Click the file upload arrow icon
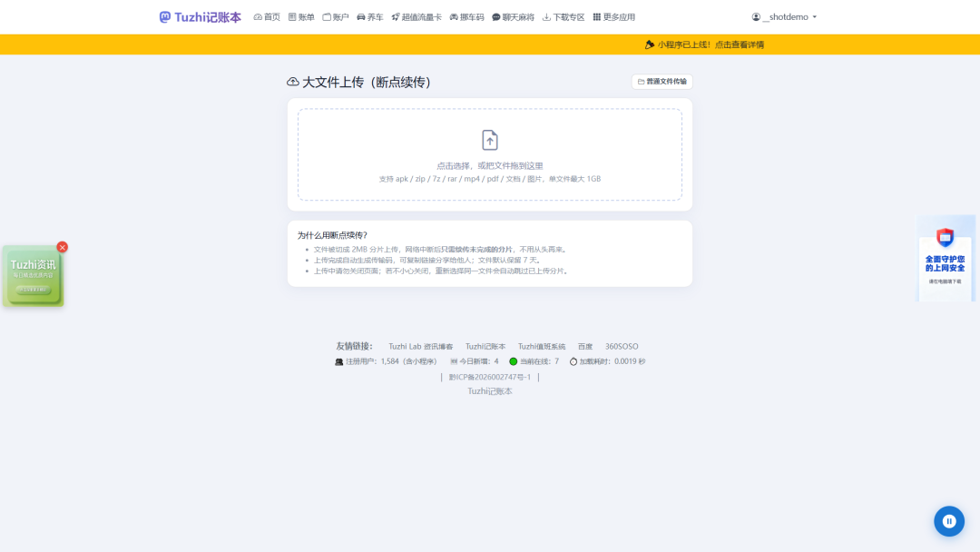980x552 pixels. 490,140
